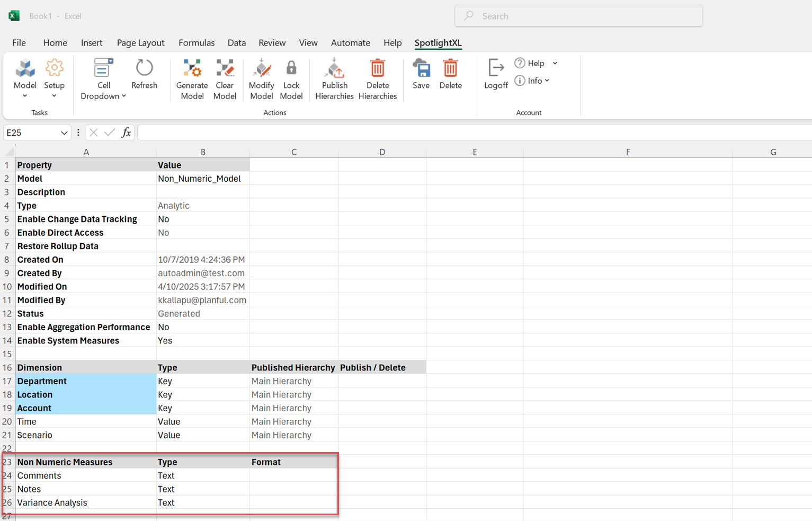
Task: Click the Lock Model padlock icon
Action: [291, 68]
